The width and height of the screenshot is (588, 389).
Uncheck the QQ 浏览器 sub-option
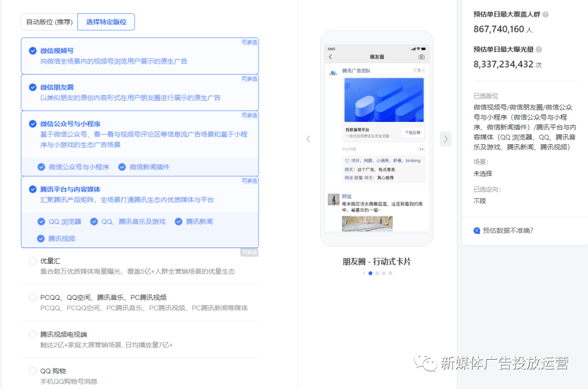tap(41, 222)
